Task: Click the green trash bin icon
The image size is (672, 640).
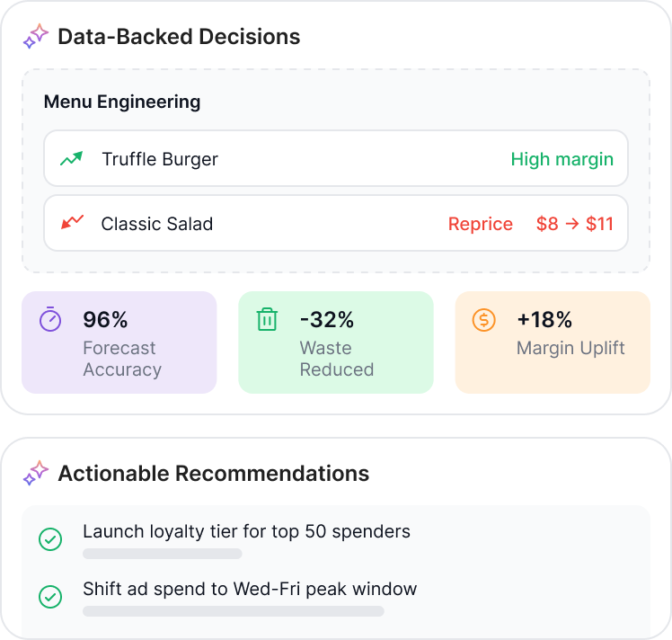Action: coord(267,319)
